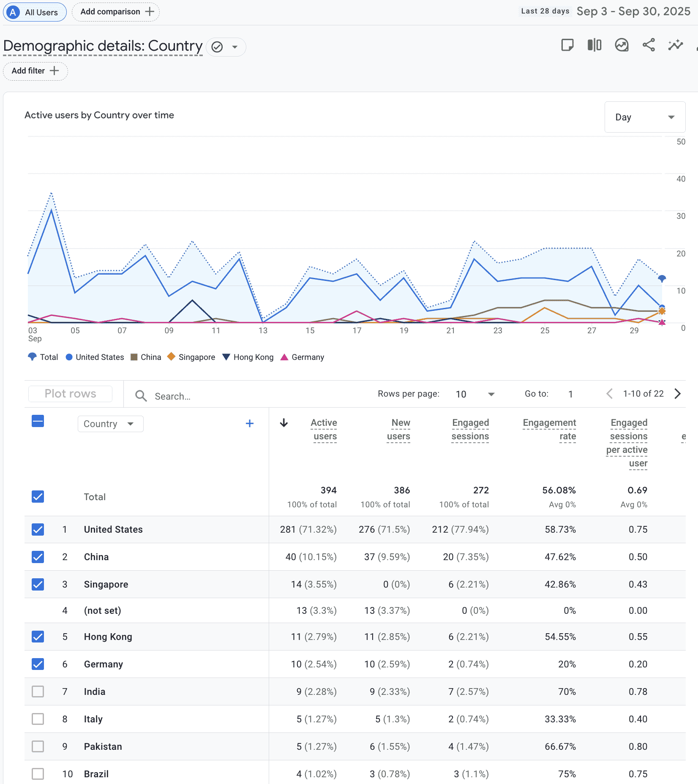Click the search magnifier icon
This screenshot has height=784, width=698.
click(141, 396)
